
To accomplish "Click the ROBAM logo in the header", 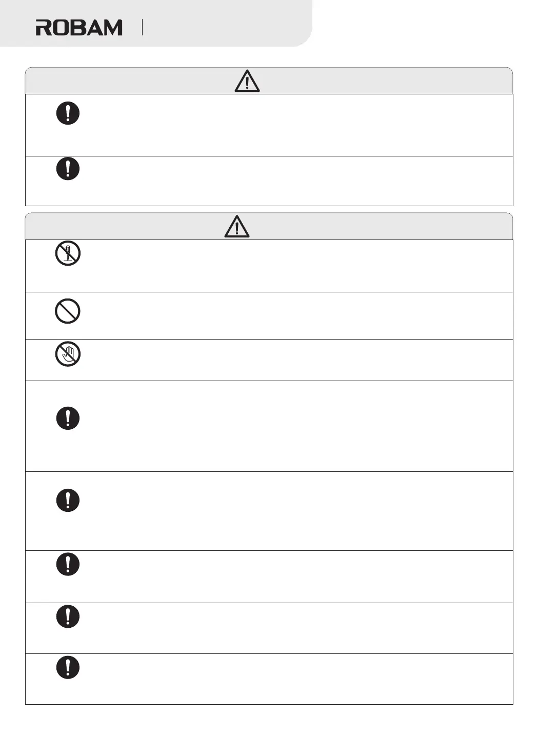I will click(x=79, y=28).
